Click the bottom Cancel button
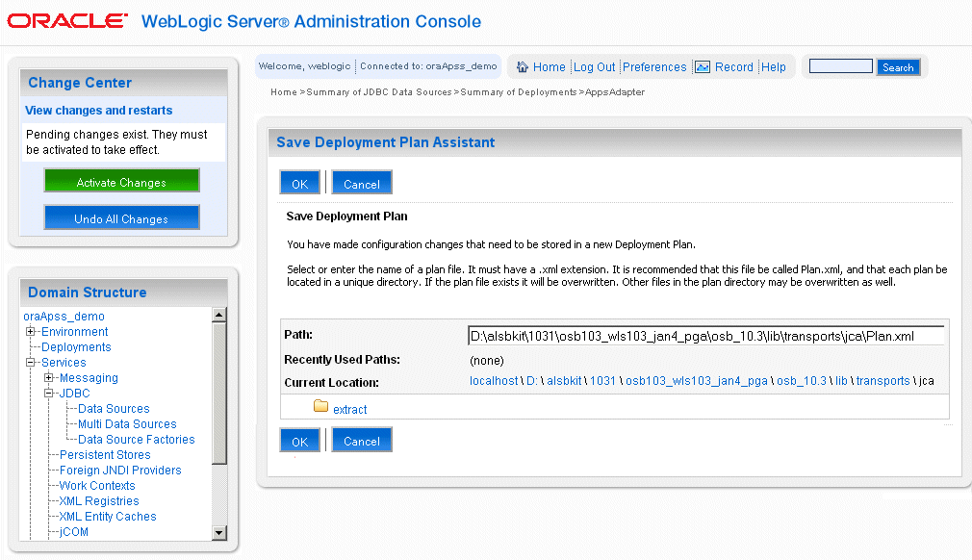972x560 pixels. coord(362,441)
